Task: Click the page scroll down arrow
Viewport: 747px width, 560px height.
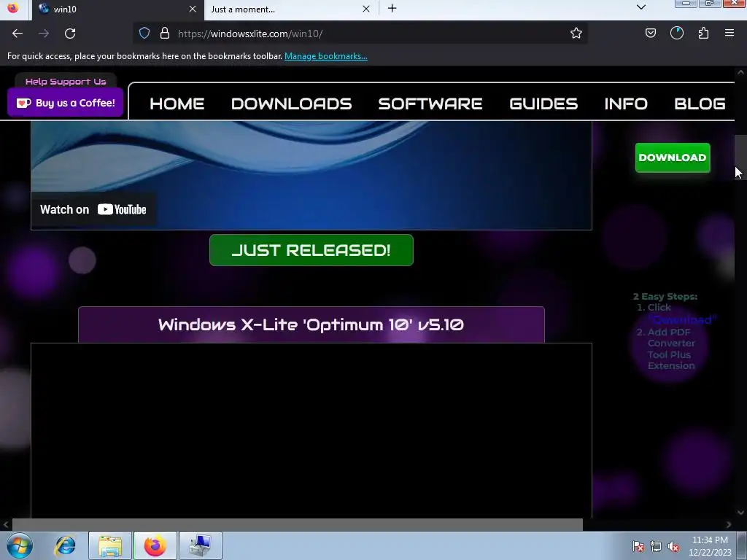Action: coord(740,513)
